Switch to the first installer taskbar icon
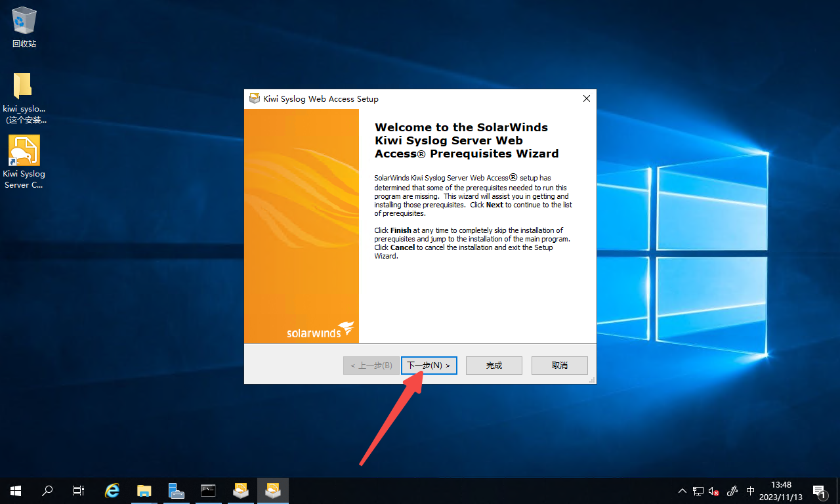Viewport: 840px width, 504px height. (x=240, y=490)
